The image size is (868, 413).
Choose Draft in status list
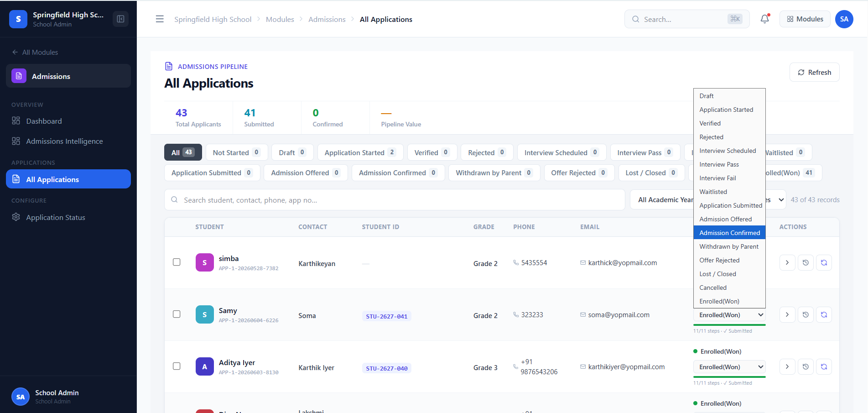(x=729, y=96)
